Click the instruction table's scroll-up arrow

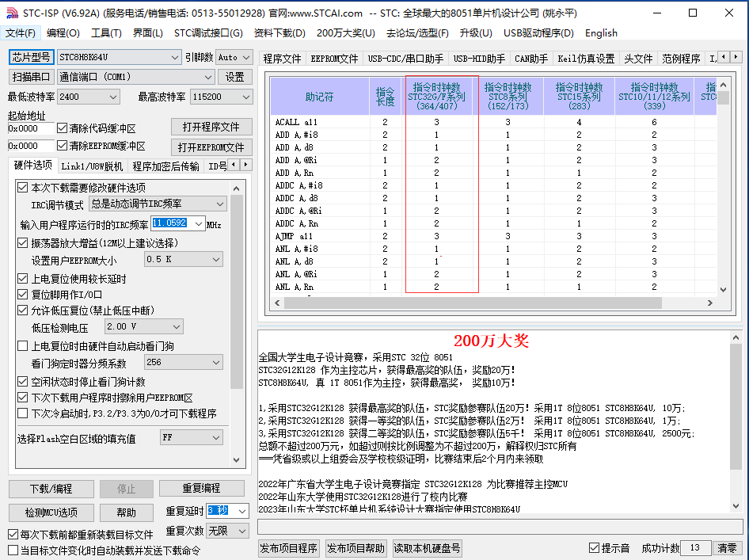[723, 85]
